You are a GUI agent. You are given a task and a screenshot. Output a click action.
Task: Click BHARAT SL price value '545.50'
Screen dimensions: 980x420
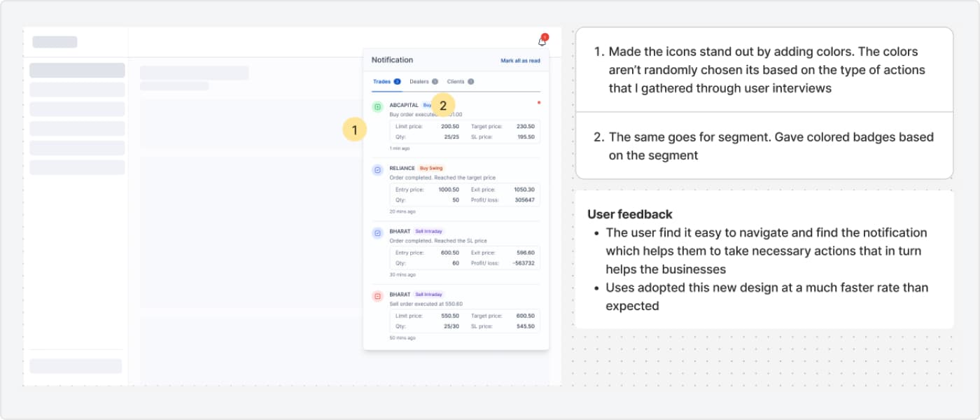coord(526,326)
